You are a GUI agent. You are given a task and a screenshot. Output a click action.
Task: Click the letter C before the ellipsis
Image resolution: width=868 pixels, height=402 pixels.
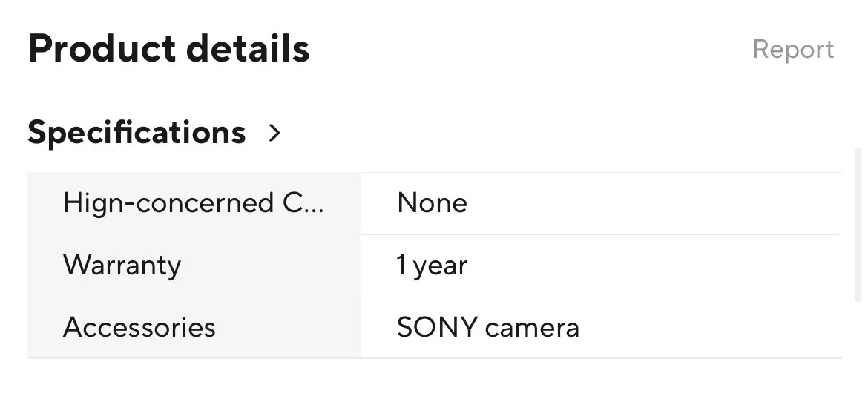(292, 203)
